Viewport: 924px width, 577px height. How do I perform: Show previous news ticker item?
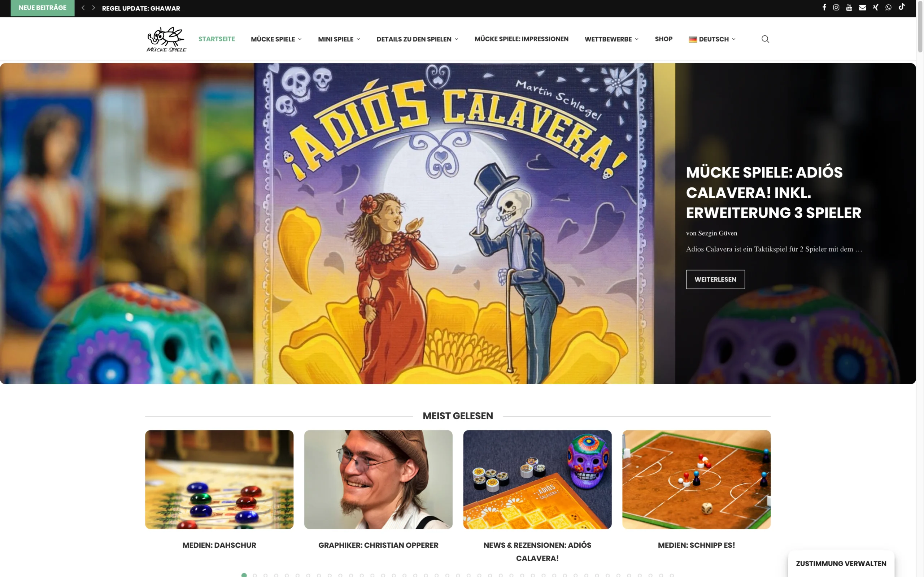point(83,8)
